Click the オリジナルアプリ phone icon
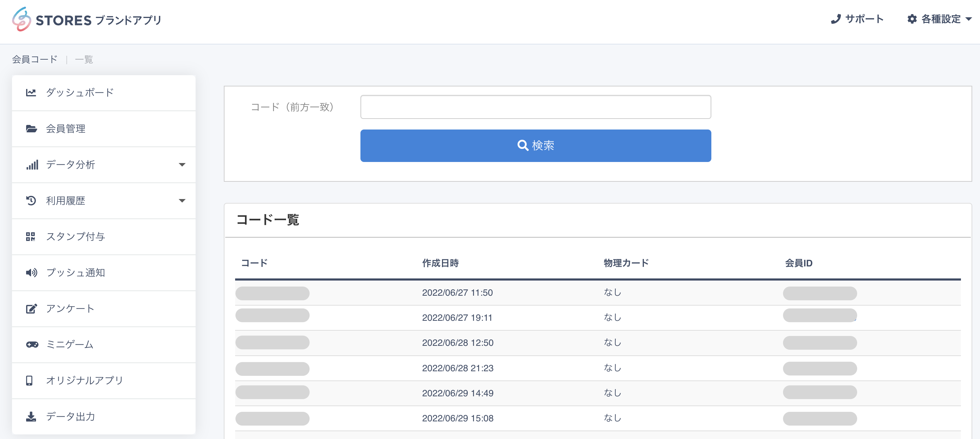This screenshot has height=439, width=980. 29,380
